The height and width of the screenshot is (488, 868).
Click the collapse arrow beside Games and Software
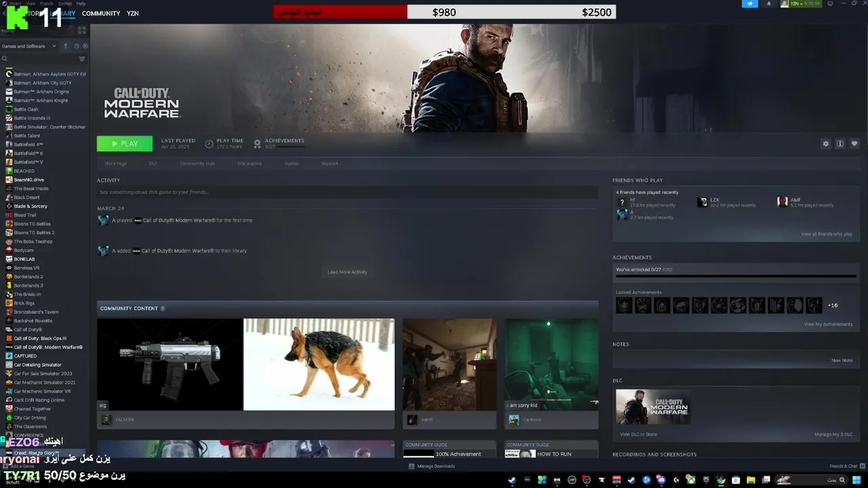65,46
